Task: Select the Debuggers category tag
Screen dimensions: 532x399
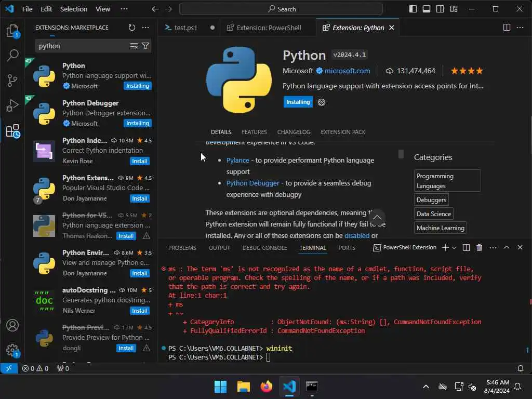Action: click(431, 200)
